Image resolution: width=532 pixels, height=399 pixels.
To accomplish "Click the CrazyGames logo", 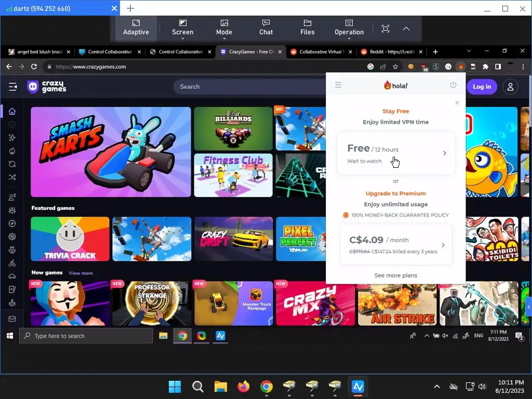I will [x=47, y=87].
